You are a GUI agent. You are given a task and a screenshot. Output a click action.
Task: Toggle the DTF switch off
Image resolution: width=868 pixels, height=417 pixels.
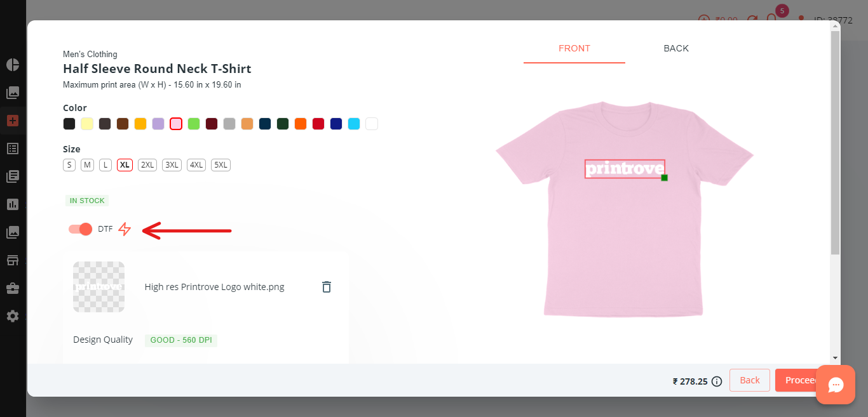pos(81,229)
